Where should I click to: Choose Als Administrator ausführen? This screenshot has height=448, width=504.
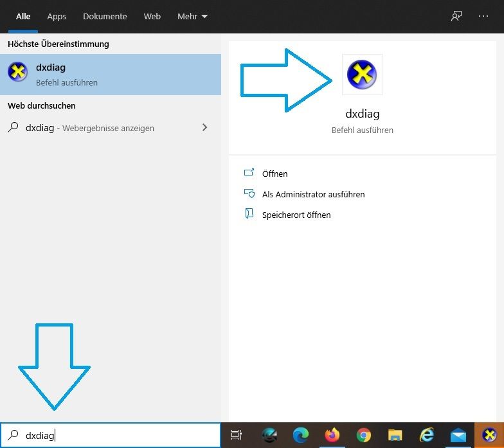[313, 194]
